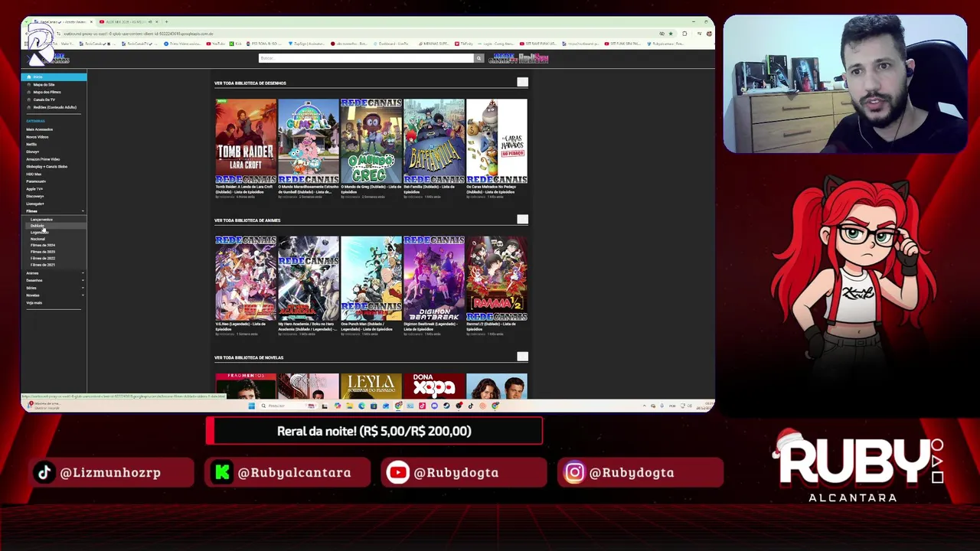Open the Bat-Família thumbnail

point(434,142)
